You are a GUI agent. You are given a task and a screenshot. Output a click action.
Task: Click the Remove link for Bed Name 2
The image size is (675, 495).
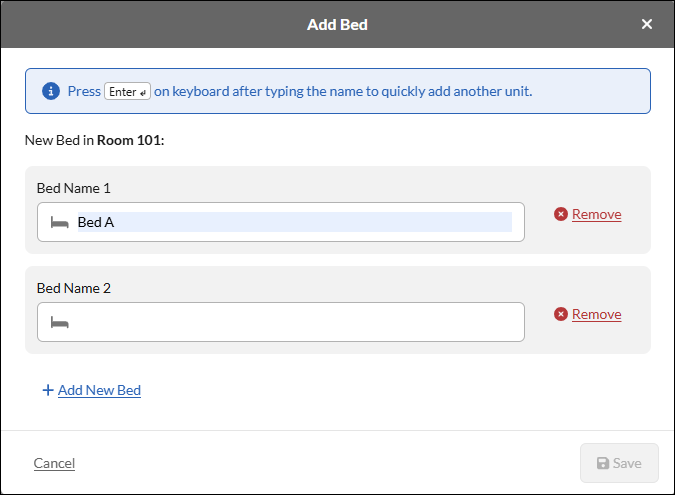click(597, 314)
